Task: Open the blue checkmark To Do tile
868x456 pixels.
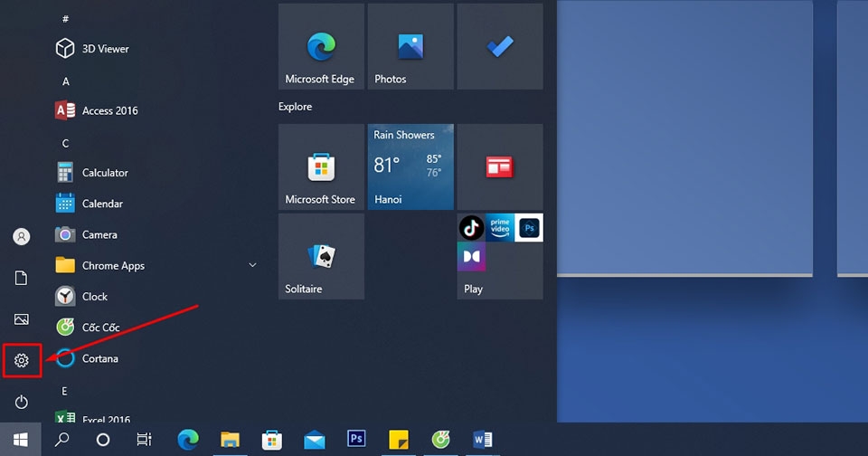Action: point(500,46)
